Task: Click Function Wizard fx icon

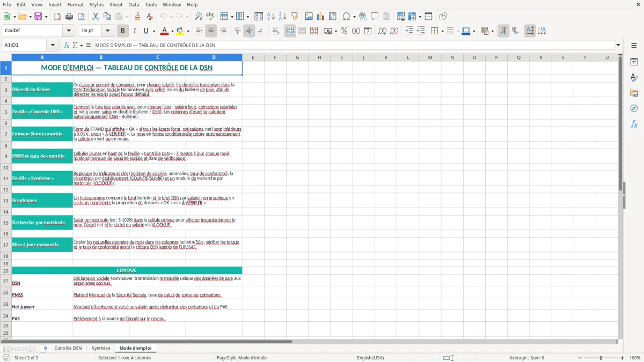Action: [67, 46]
